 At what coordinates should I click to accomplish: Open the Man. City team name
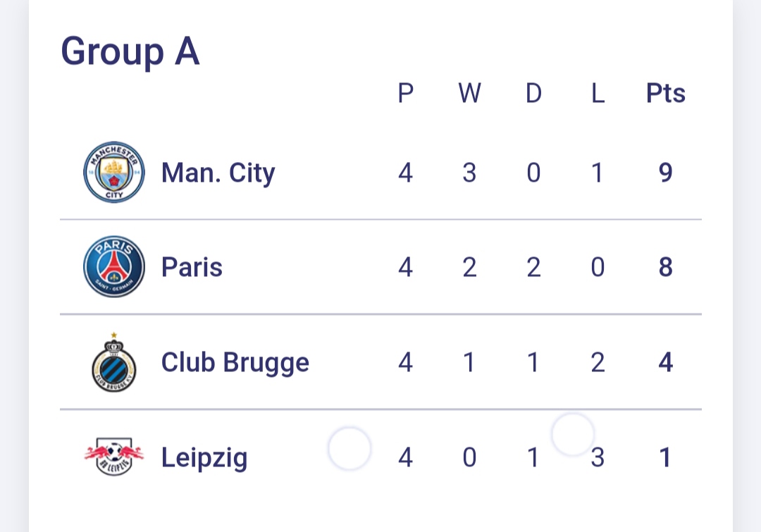click(x=218, y=173)
